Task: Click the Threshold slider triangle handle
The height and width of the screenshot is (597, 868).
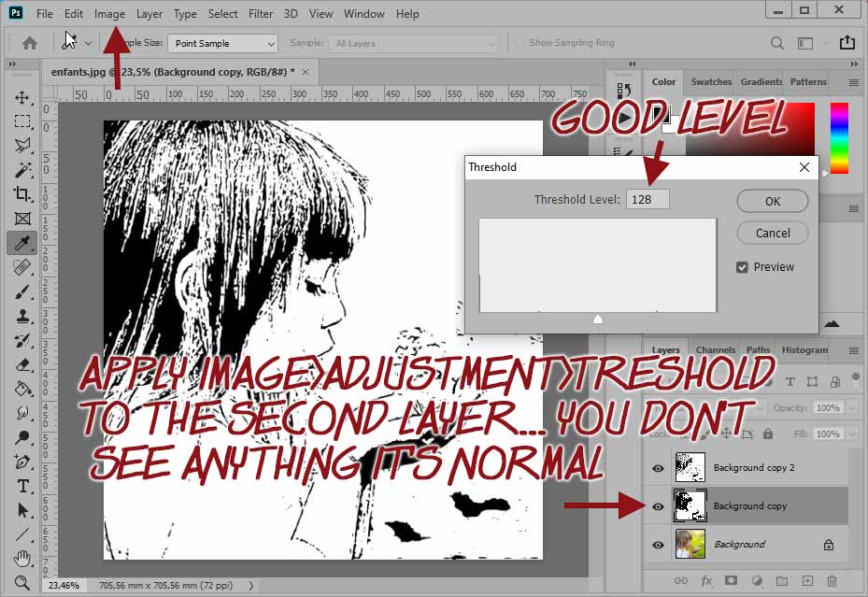Action: 598,319
